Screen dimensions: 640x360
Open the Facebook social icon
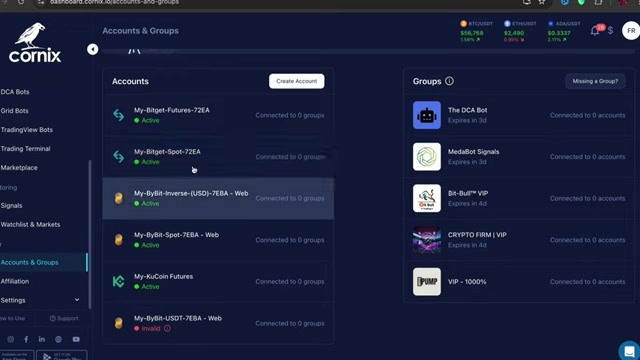[26, 339]
